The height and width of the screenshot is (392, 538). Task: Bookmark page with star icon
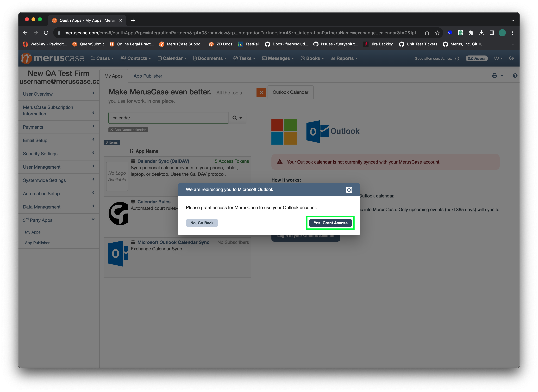[x=437, y=33]
